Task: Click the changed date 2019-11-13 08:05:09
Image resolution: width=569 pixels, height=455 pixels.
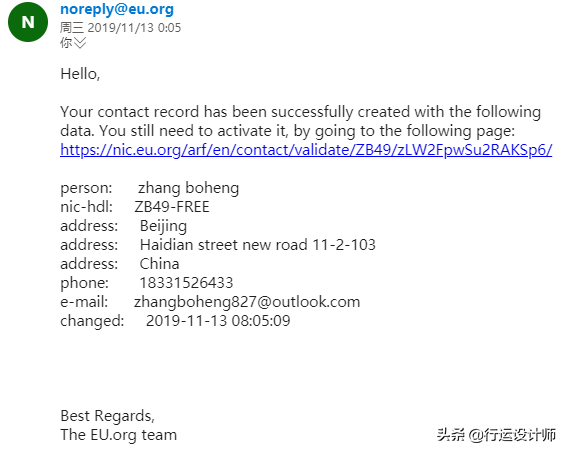Action: click(x=218, y=321)
